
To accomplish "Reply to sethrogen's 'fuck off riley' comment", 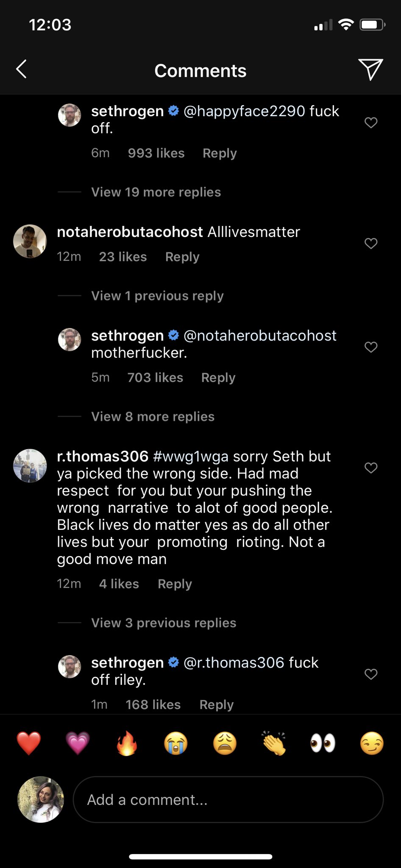I will (217, 704).
